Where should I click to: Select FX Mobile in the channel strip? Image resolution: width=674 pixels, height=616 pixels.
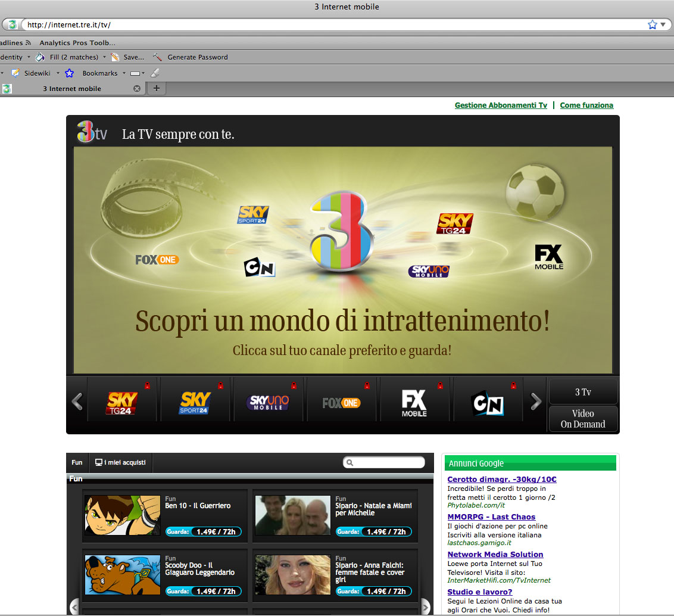(x=414, y=403)
